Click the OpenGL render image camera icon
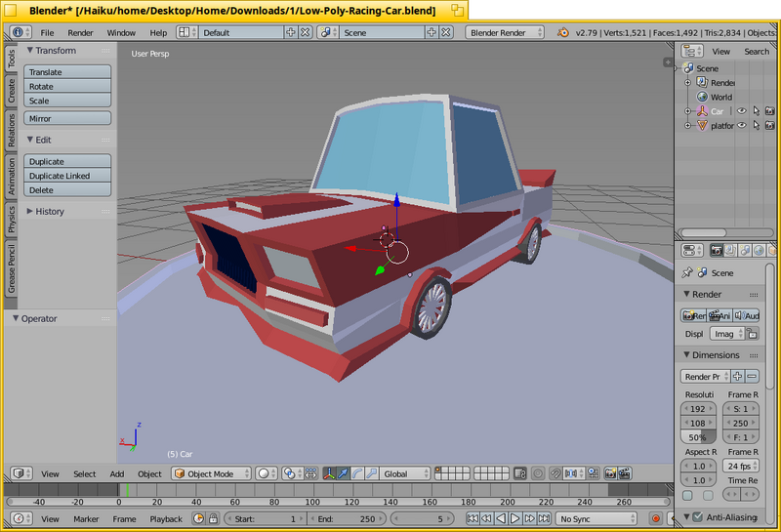 (610, 473)
